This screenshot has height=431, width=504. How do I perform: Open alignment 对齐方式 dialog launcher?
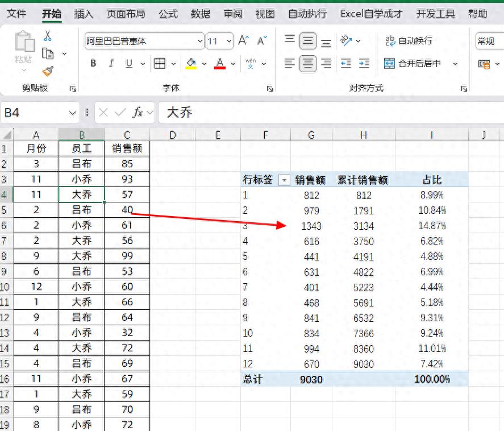(464, 89)
